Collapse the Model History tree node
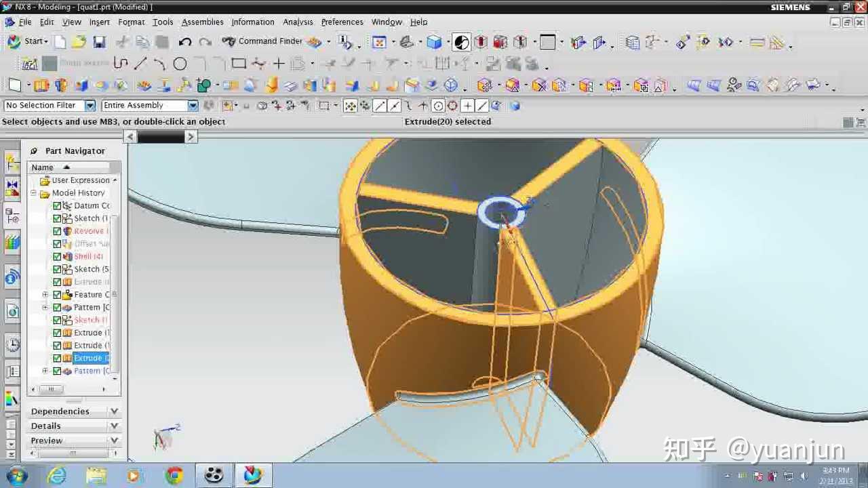868x488 pixels. (33, 192)
